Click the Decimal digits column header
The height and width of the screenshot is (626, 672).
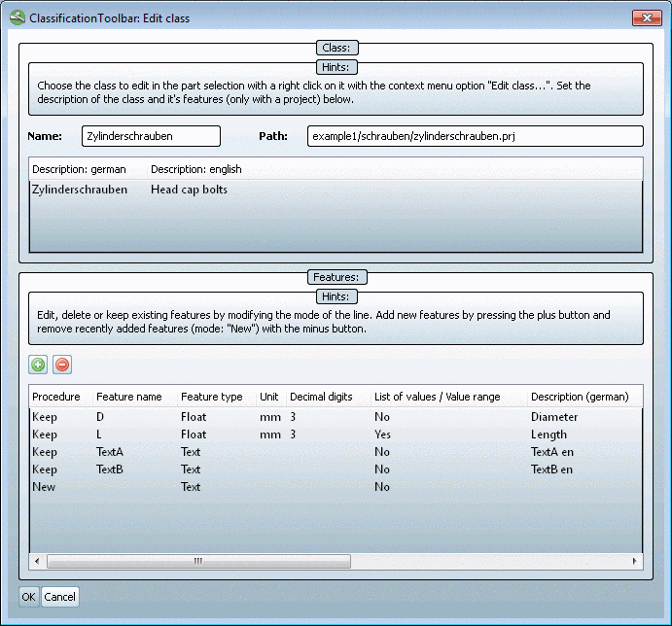pyautogui.click(x=329, y=397)
